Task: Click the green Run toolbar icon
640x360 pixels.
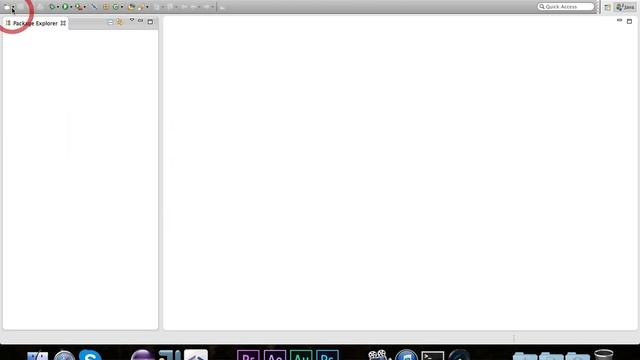Action: pos(65,7)
